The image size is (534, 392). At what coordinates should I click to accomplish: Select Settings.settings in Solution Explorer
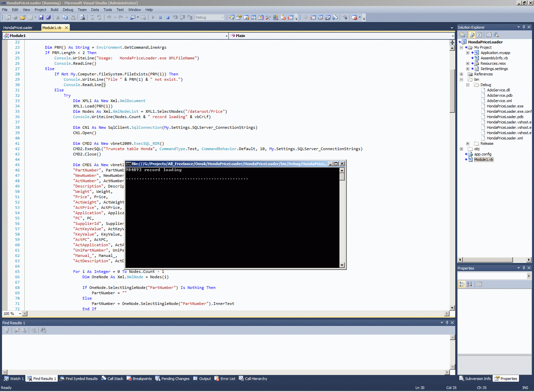[x=494, y=69]
